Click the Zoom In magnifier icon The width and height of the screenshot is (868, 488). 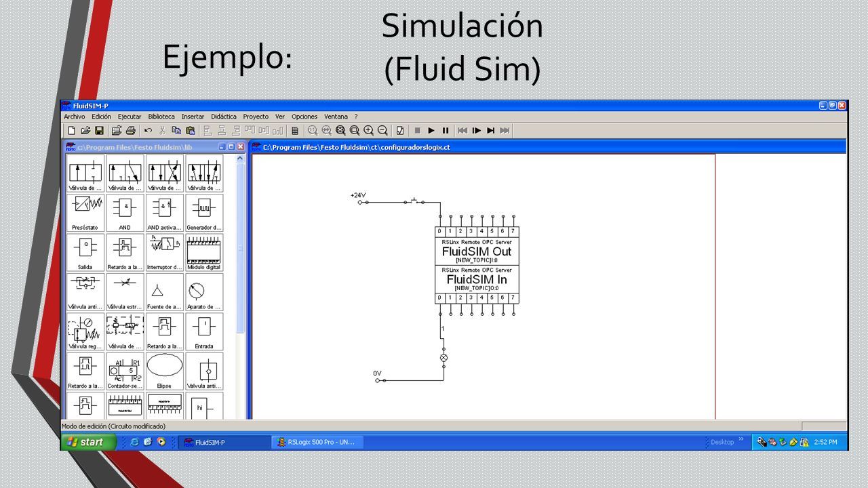coord(368,130)
